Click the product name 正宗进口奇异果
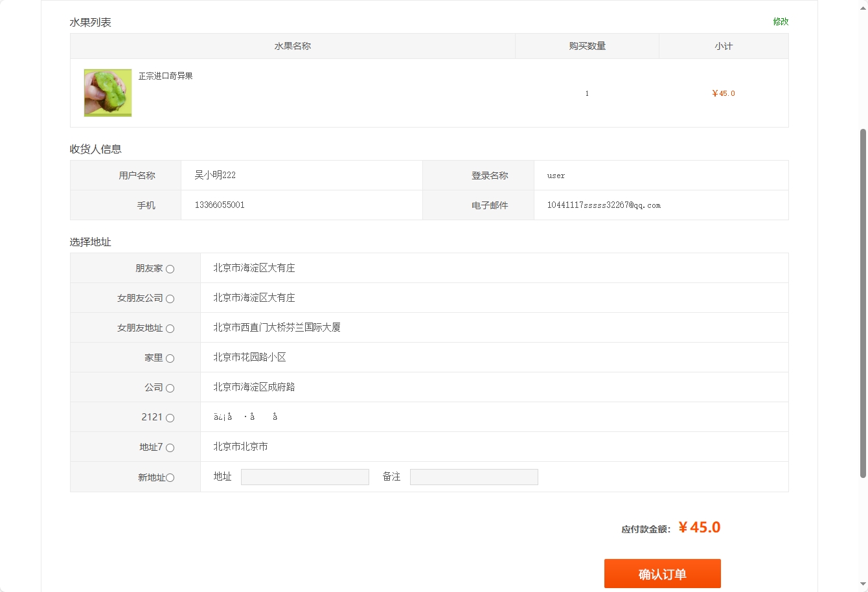Image resolution: width=868 pixels, height=592 pixels. click(164, 76)
